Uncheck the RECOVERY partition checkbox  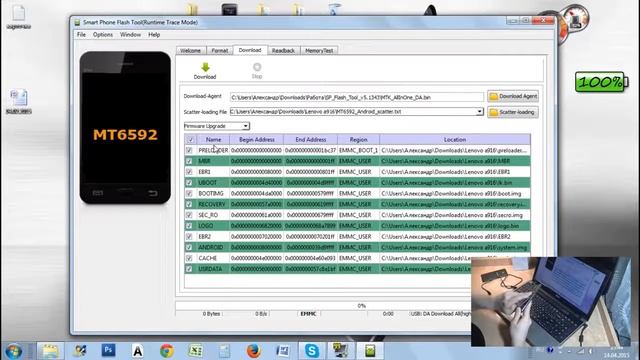pyautogui.click(x=189, y=204)
